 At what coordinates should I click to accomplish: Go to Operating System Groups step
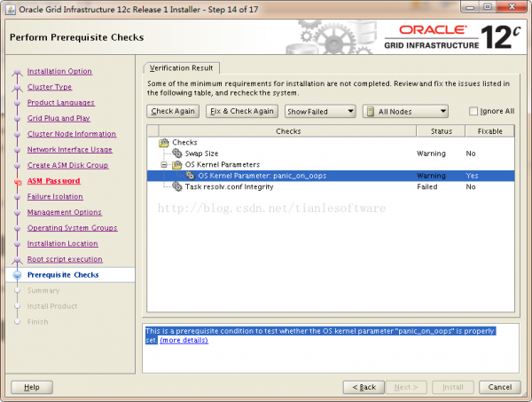click(x=73, y=228)
